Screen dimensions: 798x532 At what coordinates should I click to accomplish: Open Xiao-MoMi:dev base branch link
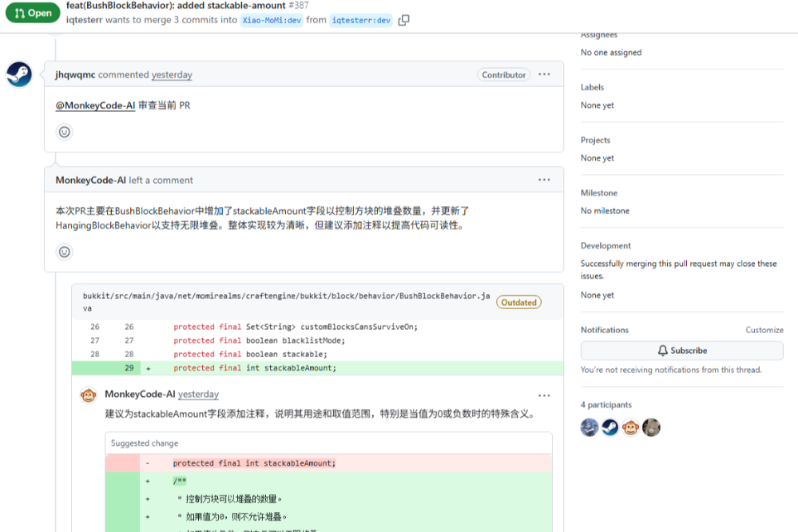272,21
